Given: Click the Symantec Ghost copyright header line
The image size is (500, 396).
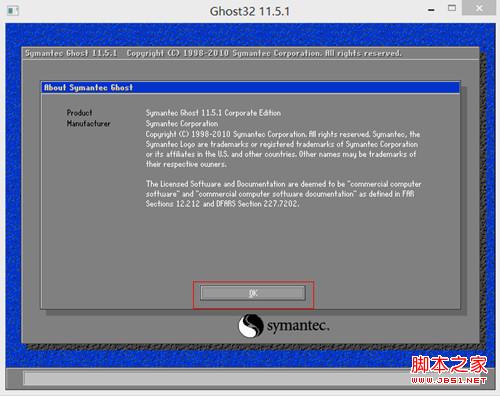Looking at the screenshot, I should [x=213, y=53].
